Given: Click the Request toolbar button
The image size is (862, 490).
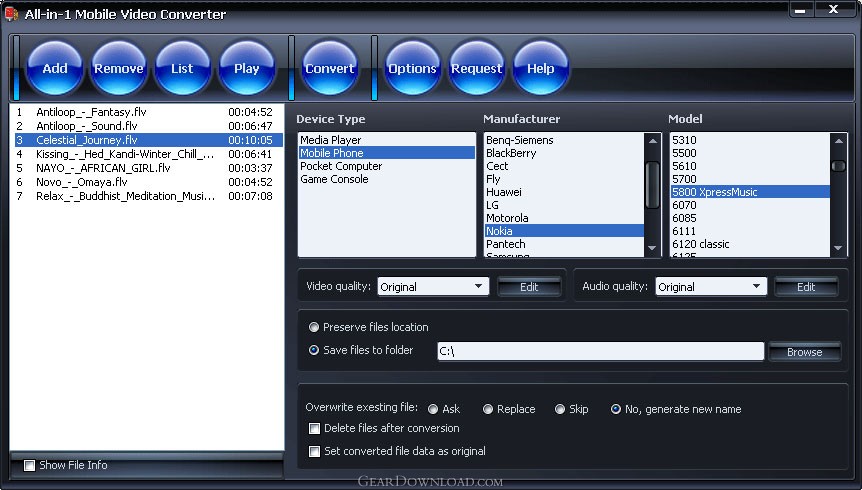Looking at the screenshot, I should [x=477, y=68].
